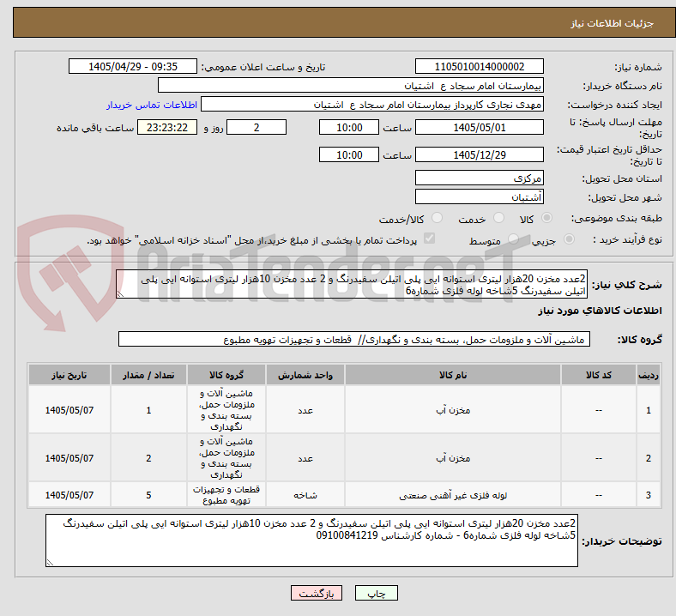Click the تاریخ نیاز column header
The width and height of the screenshot is (676, 616).
pyautogui.click(x=69, y=375)
